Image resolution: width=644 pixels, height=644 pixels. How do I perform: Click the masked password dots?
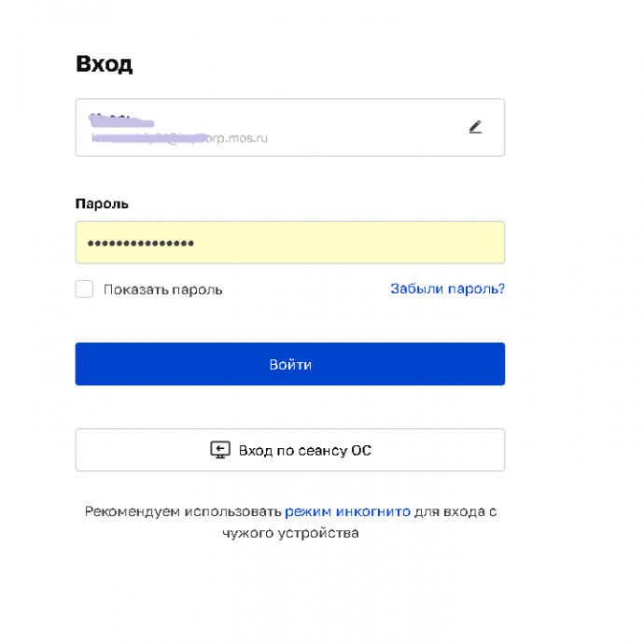[x=140, y=244]
